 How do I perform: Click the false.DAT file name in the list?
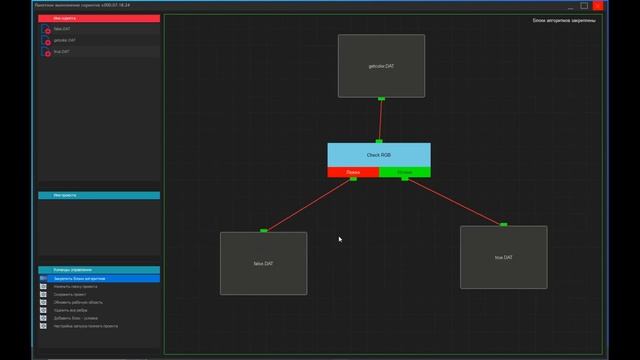pos(62,29)
